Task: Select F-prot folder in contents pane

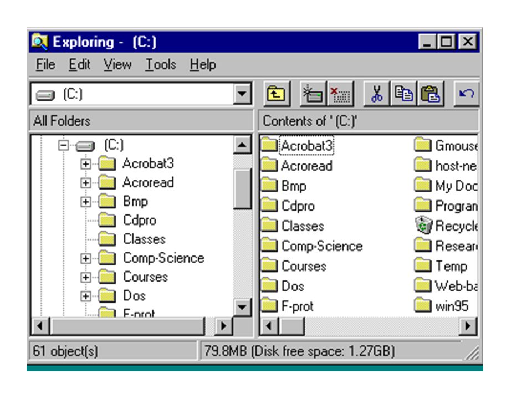Action: tap(287, 306)
